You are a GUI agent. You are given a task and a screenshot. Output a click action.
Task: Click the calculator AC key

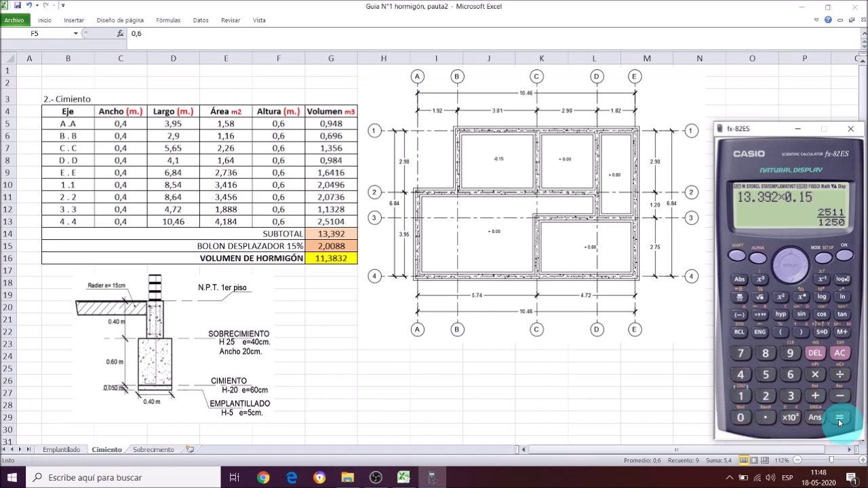click(x=840, y=352)
